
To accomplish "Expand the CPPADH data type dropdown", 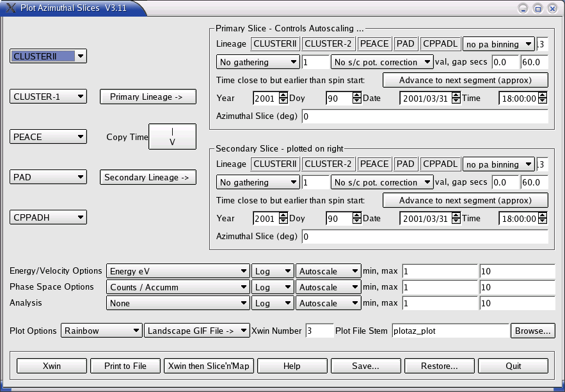I will (x=49, y=217).
